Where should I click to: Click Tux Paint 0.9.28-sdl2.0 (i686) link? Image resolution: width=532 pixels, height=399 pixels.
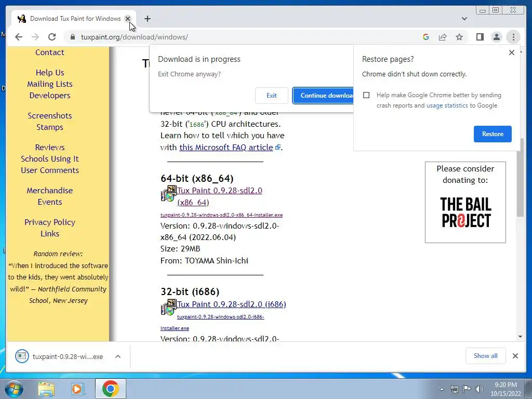pos(232,304)
